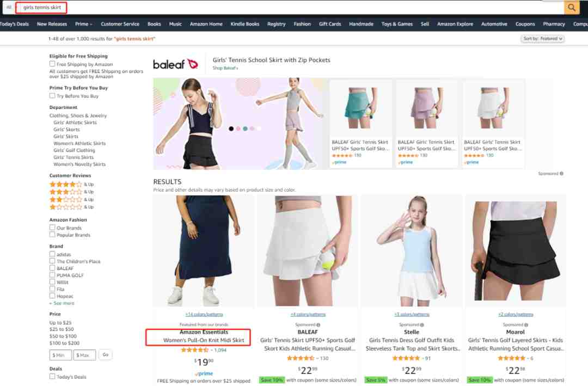The image size is (588, 386).
Task: Filter by Fila brand checkbox
Action: (52, 289)
